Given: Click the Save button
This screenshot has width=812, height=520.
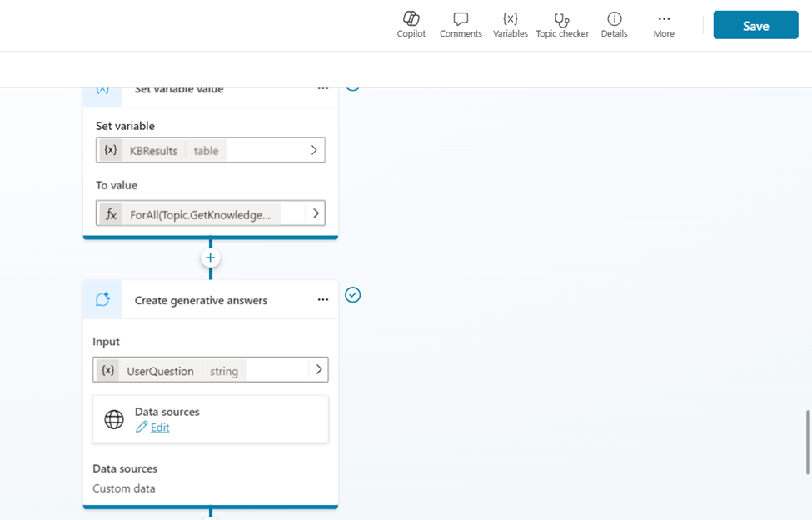Looking at the screenshot, I should click(x=755, y=26).
